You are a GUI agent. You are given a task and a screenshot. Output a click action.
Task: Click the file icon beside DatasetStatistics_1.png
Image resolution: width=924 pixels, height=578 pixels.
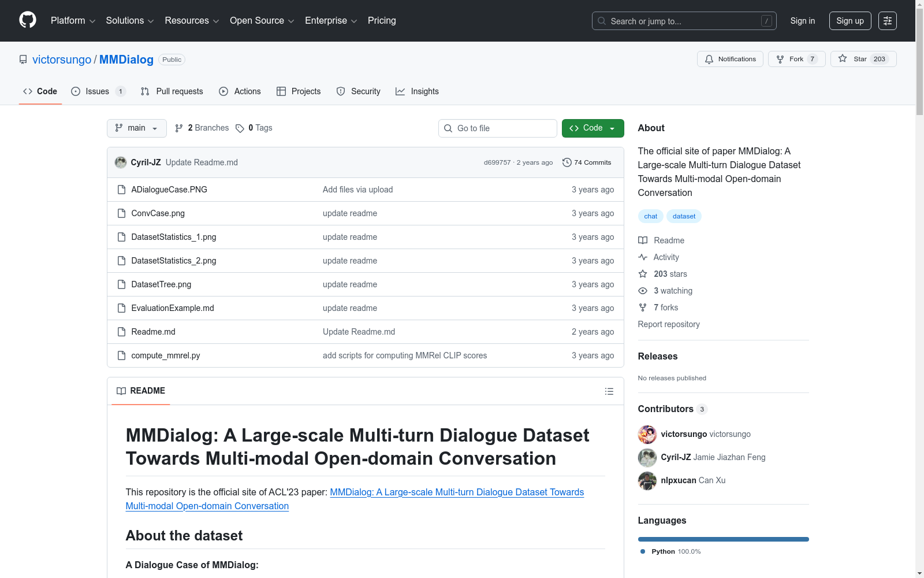(121, 237)
